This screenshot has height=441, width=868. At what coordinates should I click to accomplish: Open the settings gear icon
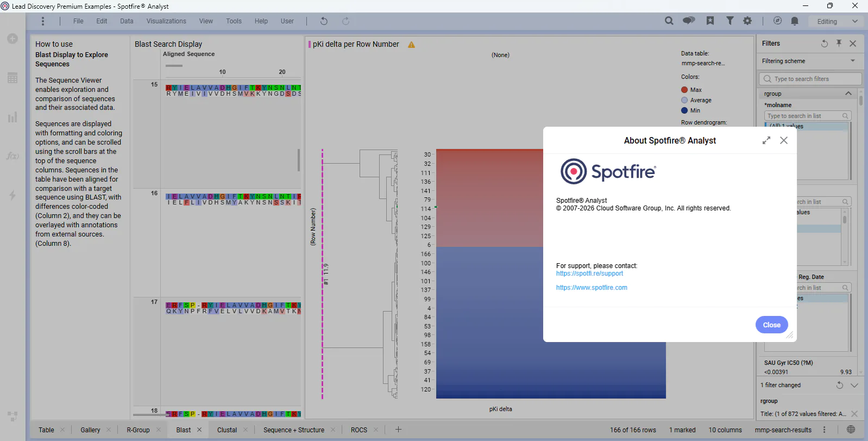(747, 21)
